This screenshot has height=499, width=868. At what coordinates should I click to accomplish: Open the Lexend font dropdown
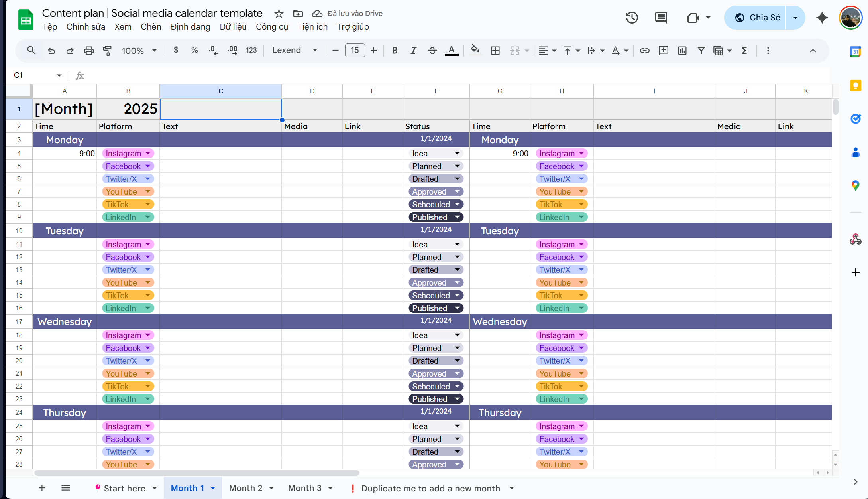295,51
